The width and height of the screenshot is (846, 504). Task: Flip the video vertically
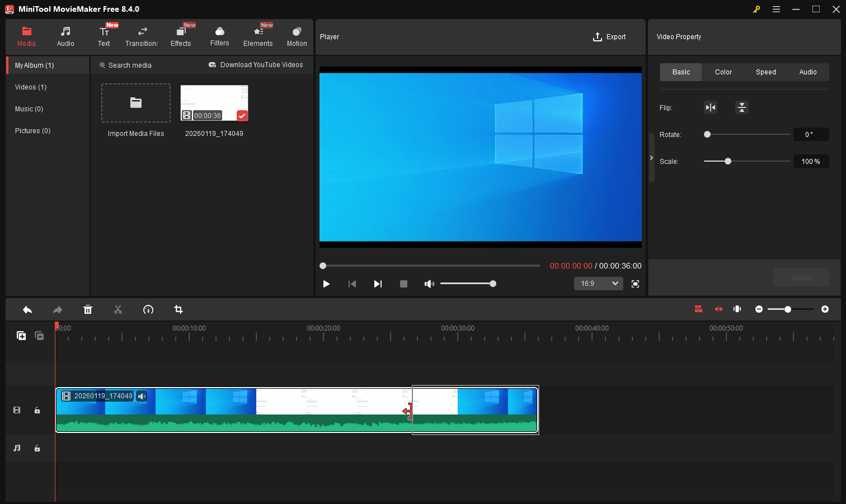[x=741, y=107]
